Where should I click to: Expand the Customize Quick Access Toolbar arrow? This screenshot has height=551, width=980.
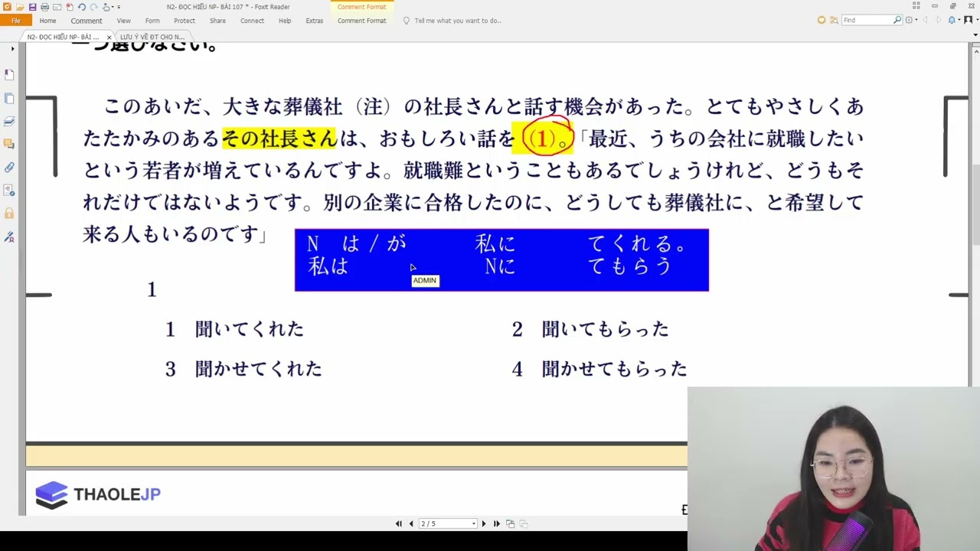click(x=119, y=7)
